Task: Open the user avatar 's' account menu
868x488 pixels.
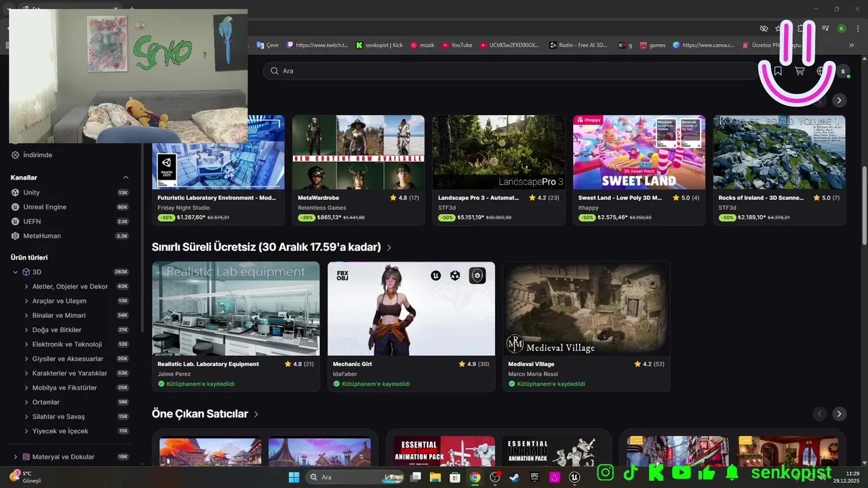Action: pyautogui.click(x=843, y=71)
